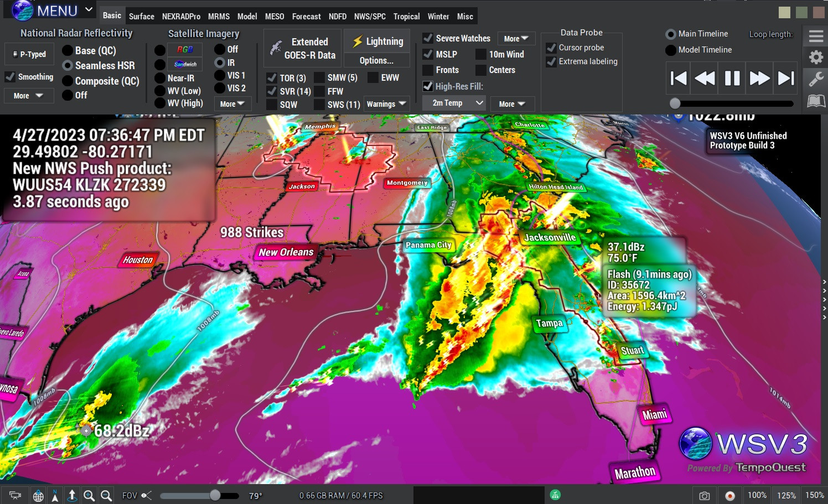Switch to the NEXRADPro tab

point(181,17)
